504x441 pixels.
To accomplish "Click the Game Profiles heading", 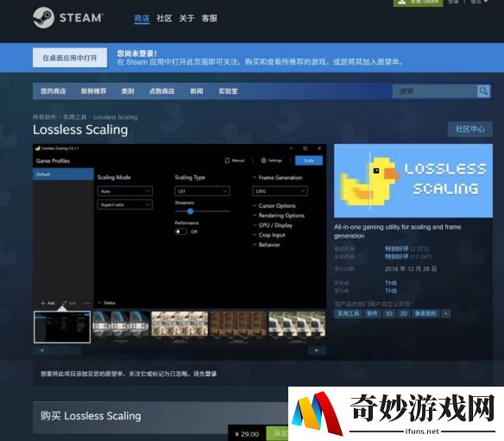I will [x=53, y=161].
